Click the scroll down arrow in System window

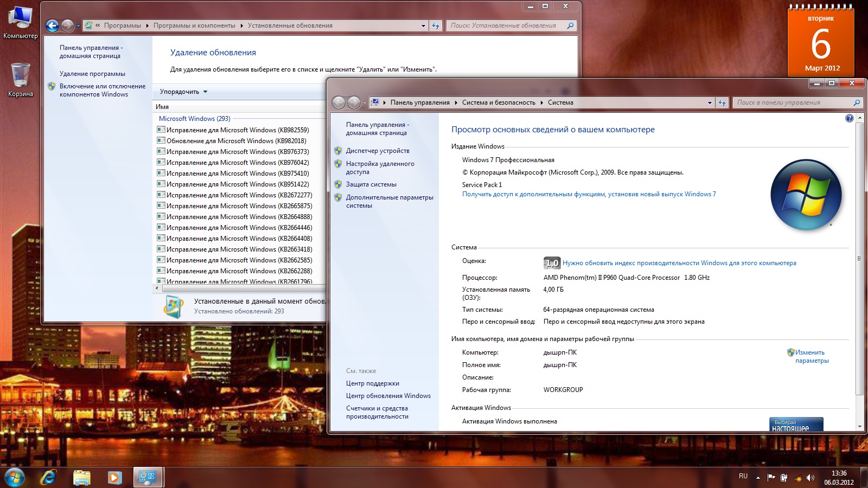[x=859, y=427]
